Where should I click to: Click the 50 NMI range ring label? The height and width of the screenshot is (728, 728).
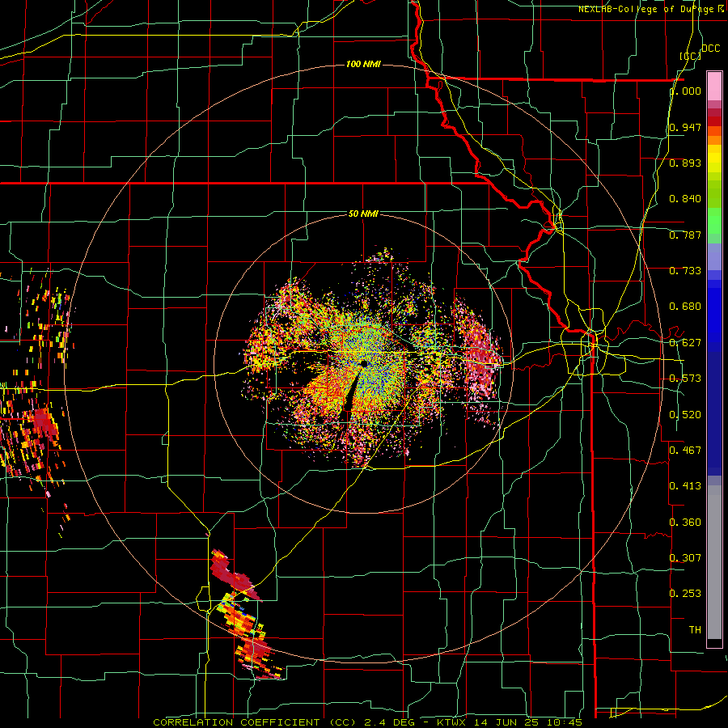coord(363,214)
